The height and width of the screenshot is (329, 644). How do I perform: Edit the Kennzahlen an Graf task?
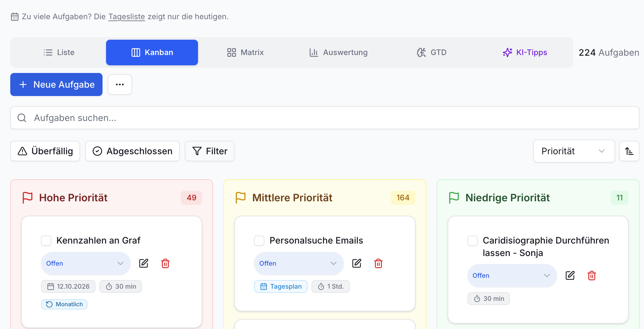(144, 263)
